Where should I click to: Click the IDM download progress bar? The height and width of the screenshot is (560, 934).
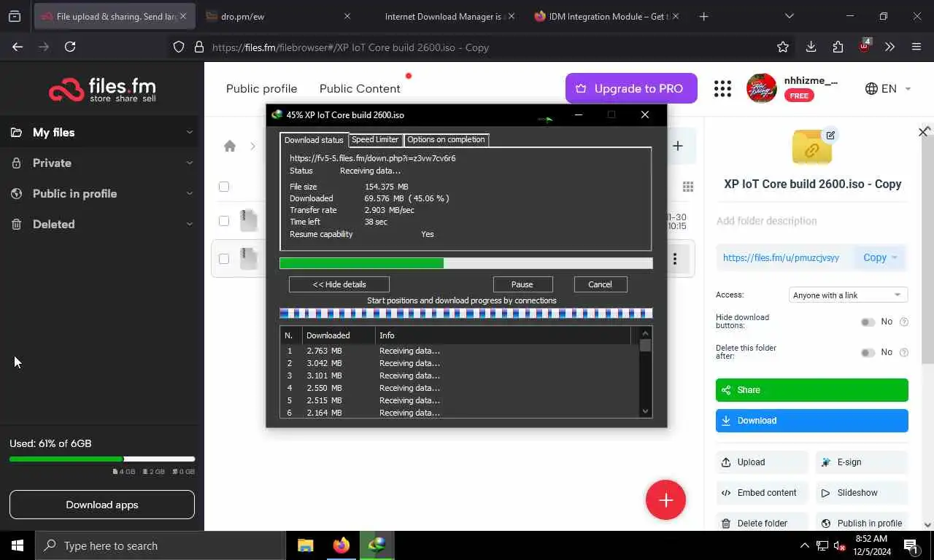tap(466, 263)
